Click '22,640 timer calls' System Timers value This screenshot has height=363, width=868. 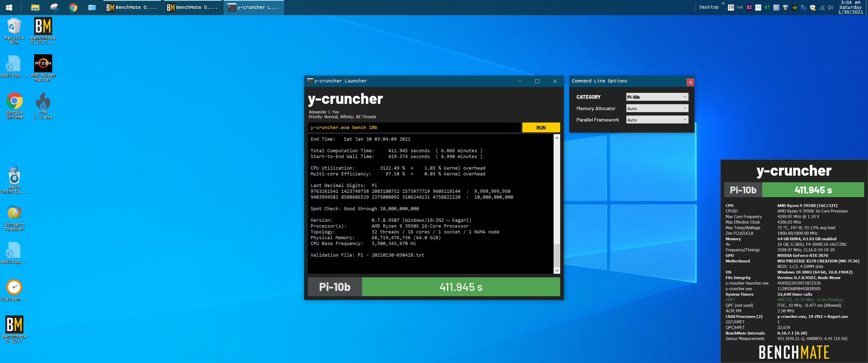pos(795,294)
